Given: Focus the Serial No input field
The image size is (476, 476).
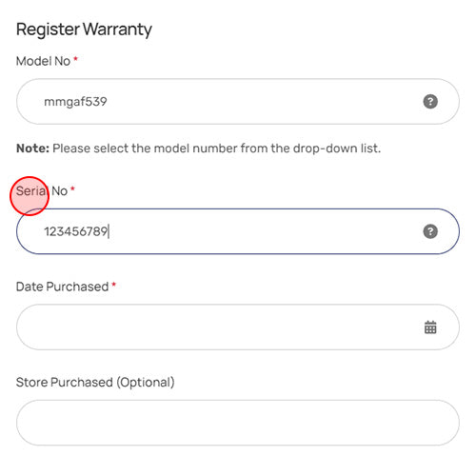Looking at the screenshot, I should point(238,231).
